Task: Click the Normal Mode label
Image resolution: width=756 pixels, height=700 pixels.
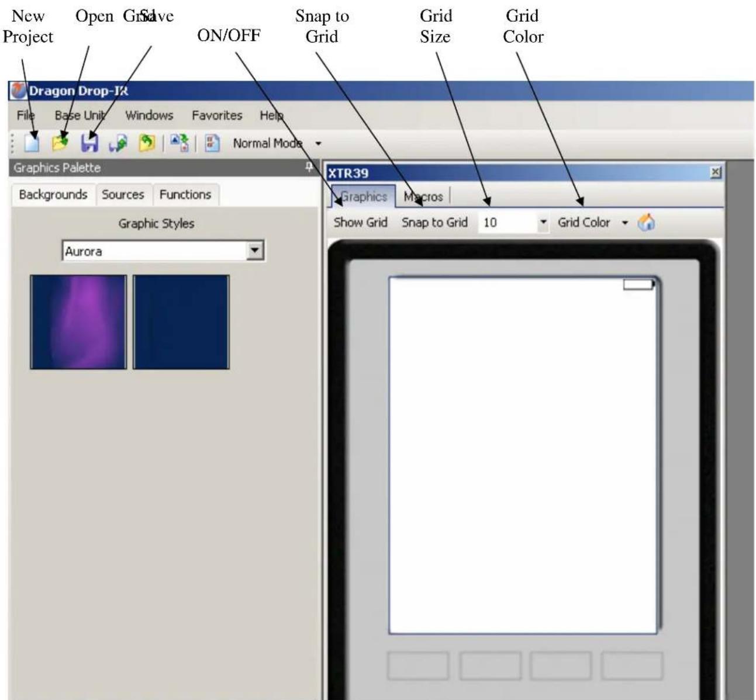Action: point(267,143)
